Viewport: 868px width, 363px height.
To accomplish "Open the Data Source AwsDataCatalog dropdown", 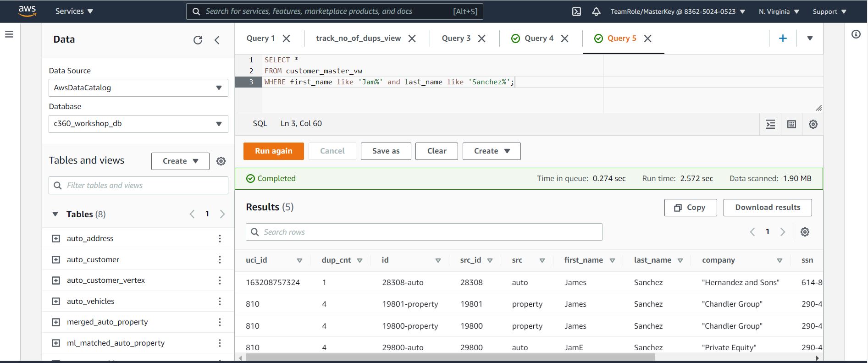I will [138, 88].
